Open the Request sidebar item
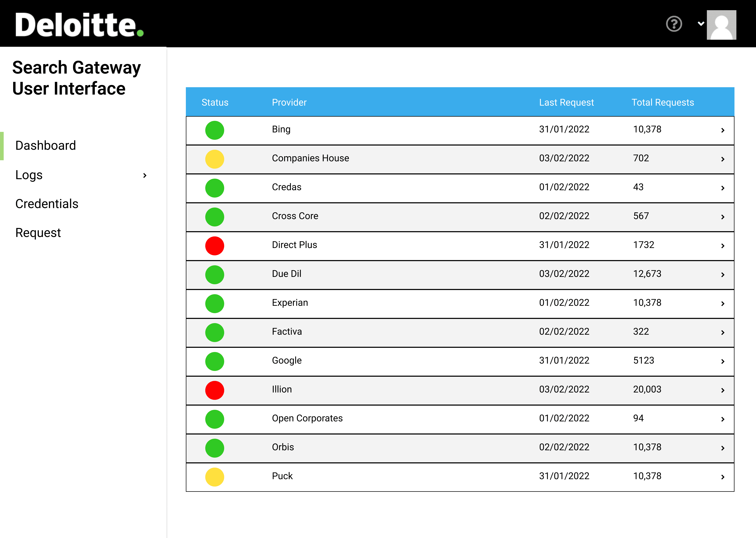This screenshot has width=756, height=538. tap(38, 233)
